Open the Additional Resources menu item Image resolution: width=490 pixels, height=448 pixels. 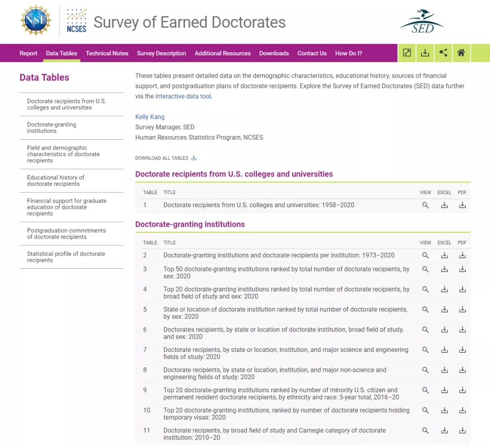223,54
